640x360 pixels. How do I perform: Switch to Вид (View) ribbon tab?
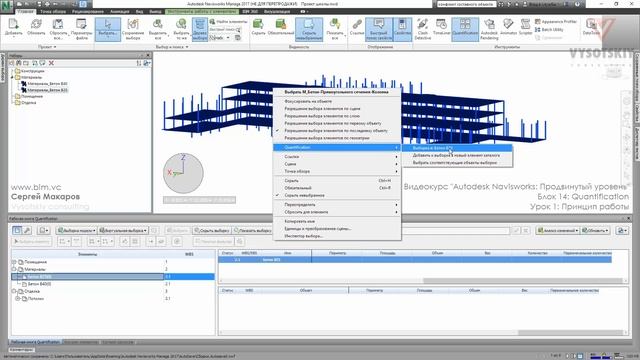click(139, 12)
